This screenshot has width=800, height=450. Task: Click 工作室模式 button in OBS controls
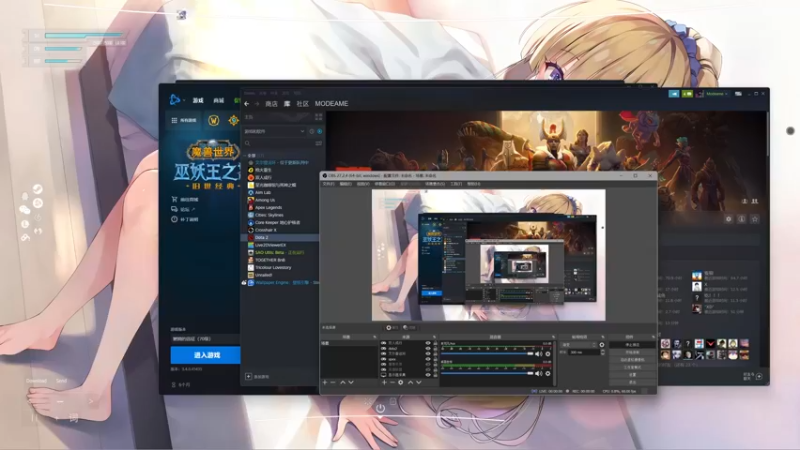click(x=632, y=367)
